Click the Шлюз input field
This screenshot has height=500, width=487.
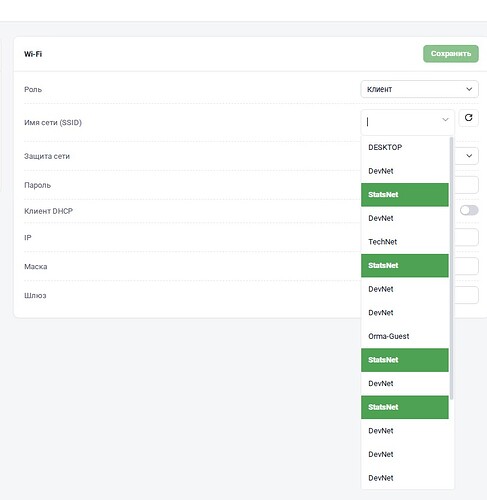pyautogui.click(x=466, y=295)
